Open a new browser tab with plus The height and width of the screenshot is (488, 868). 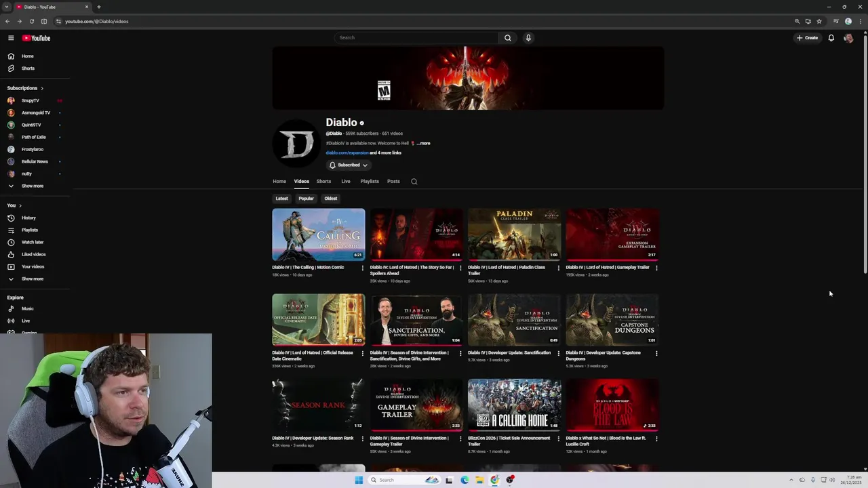click(99, 7)
